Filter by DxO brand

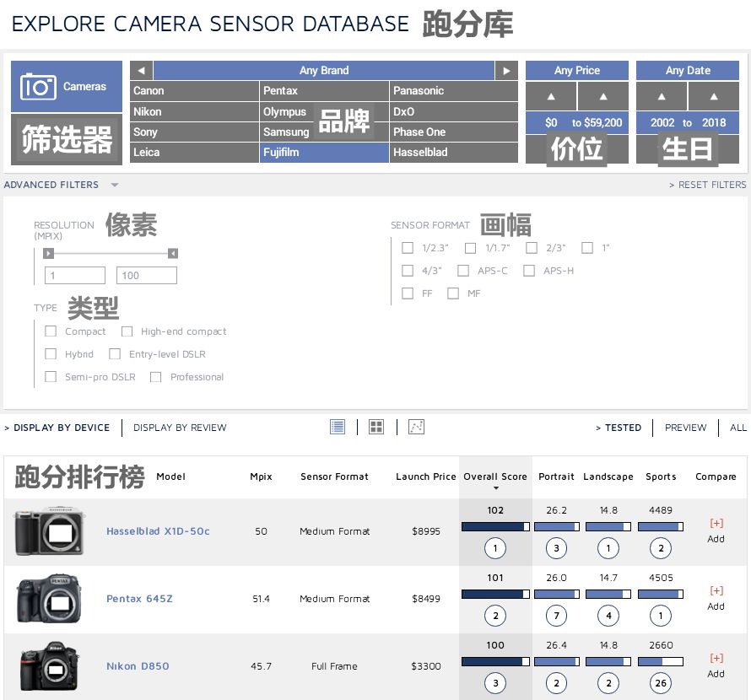[x=454, y=111]
